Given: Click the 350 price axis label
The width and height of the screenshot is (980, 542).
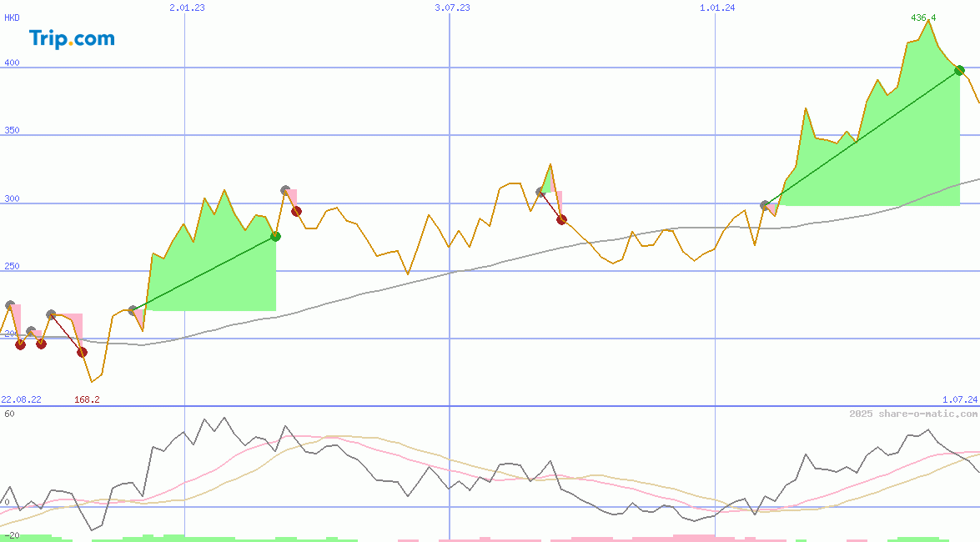Looking at the screenshot, I should pyautogui.click(x=12, y=130).
